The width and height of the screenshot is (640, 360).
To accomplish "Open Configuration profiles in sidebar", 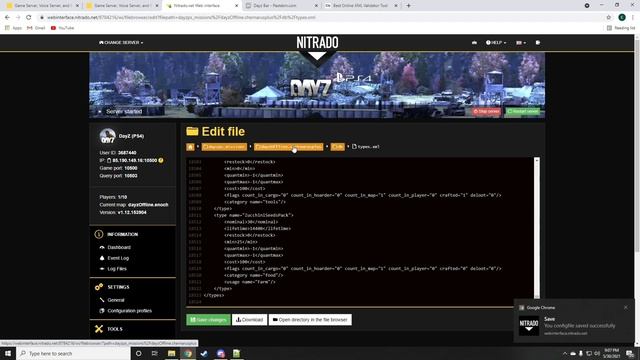I will point(129,311).
